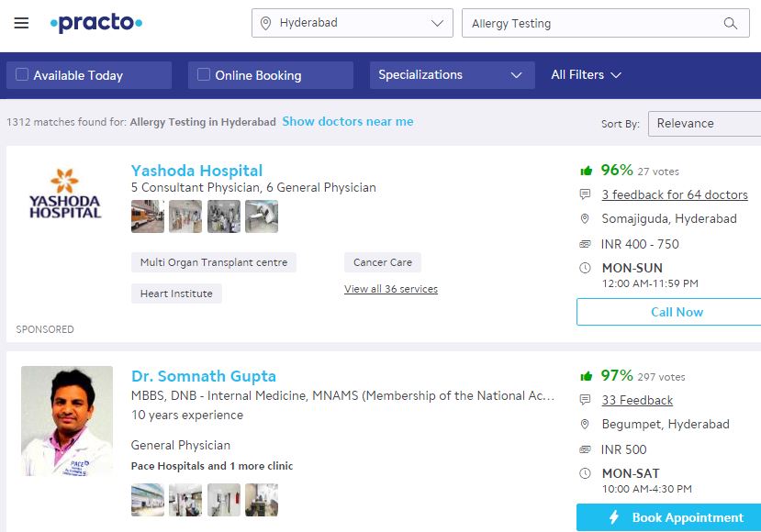
Task: Expand All Filters
Action: 586,74
